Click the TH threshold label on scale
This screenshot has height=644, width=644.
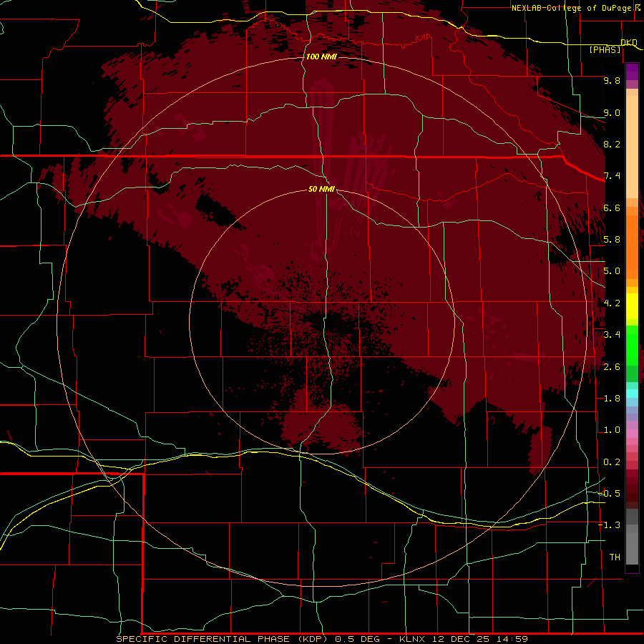click(615, 557)
